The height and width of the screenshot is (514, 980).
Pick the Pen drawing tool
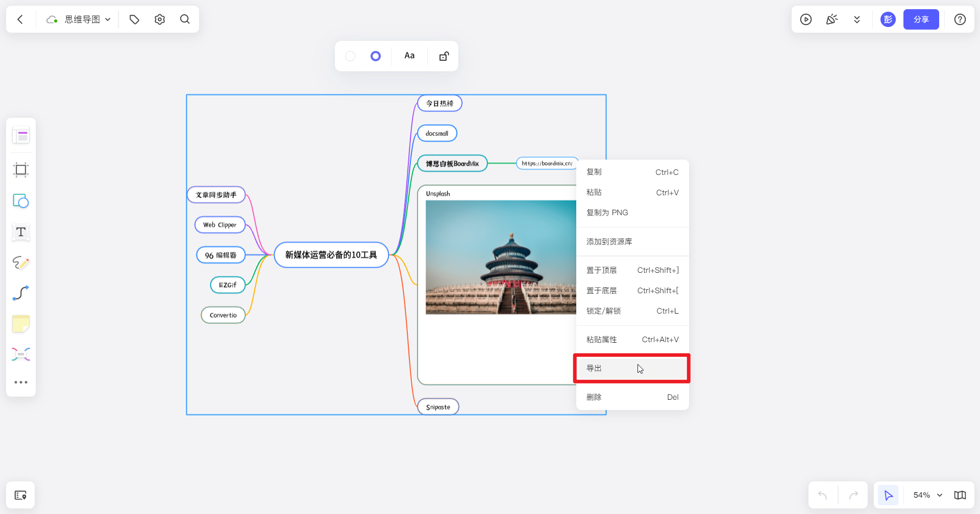20,263
